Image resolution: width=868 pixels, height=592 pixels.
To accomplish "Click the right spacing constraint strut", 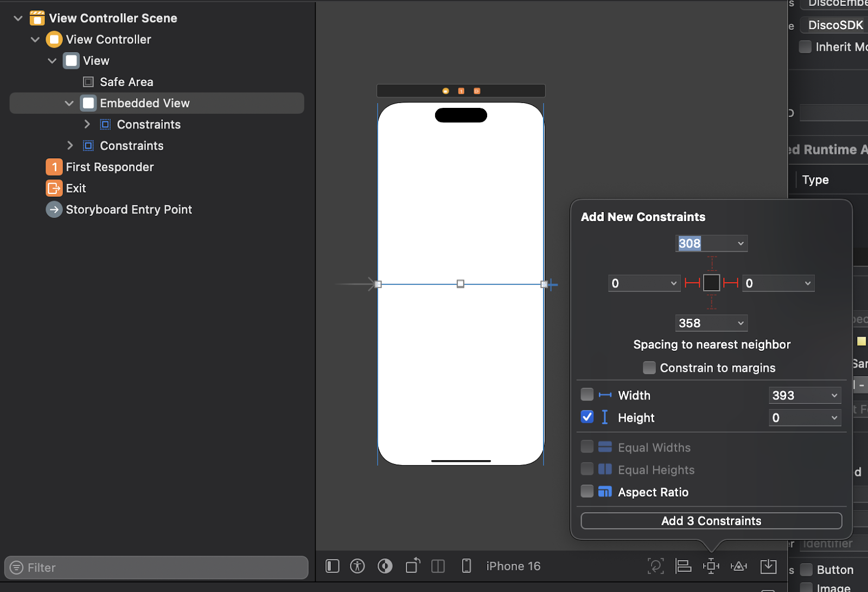I will point(731,283).
